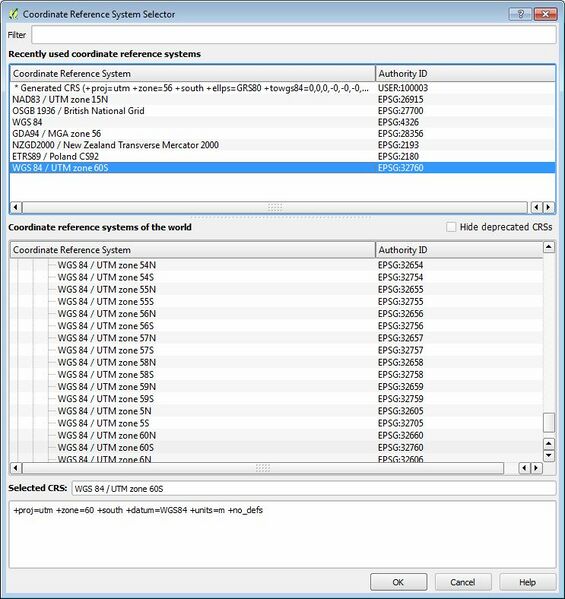Image resolution: width=565 pixels, height=599 pixels.
Task: Select WGS 84 / UTM zone 5N
Action: tap(104, 411)
